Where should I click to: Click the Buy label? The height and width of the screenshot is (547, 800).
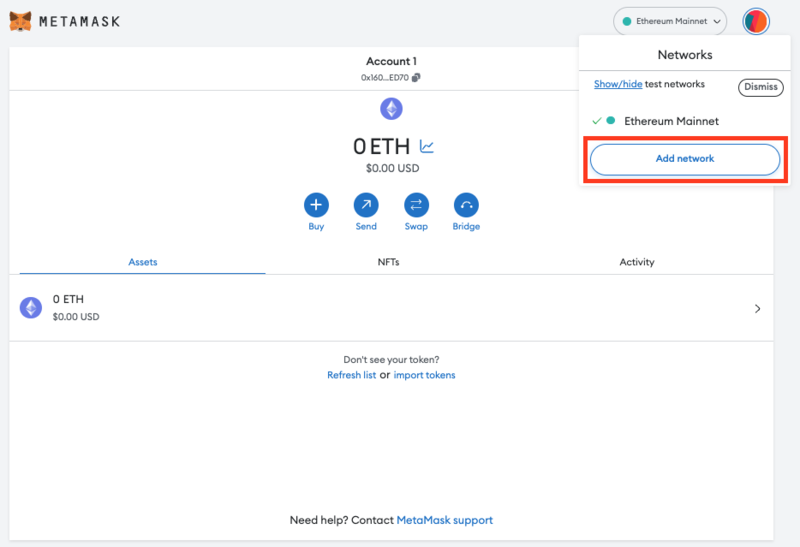tap(316, 227)
